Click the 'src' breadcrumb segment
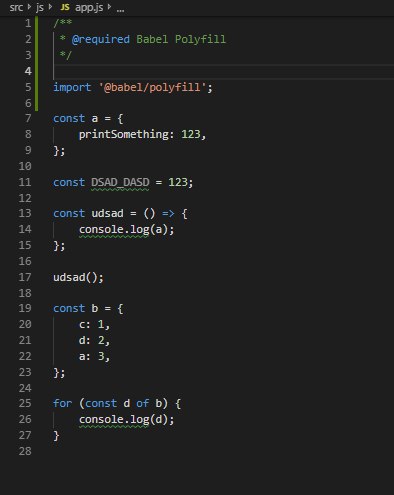The height and width of the screenshot is (495, 394). 16,7
